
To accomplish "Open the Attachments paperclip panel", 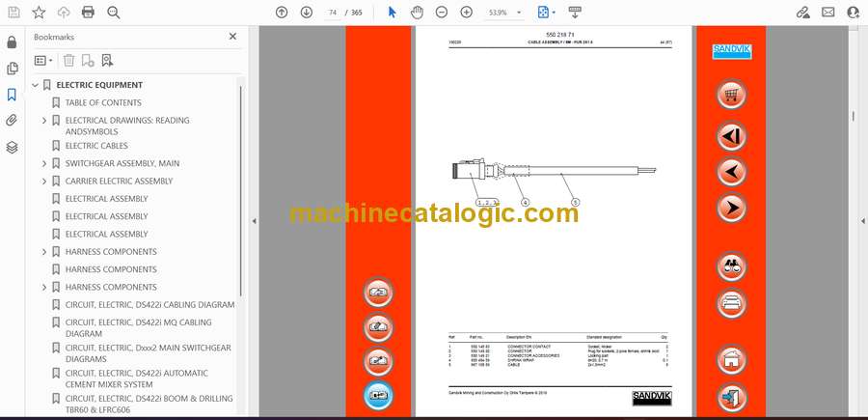I will coord(12,121).
